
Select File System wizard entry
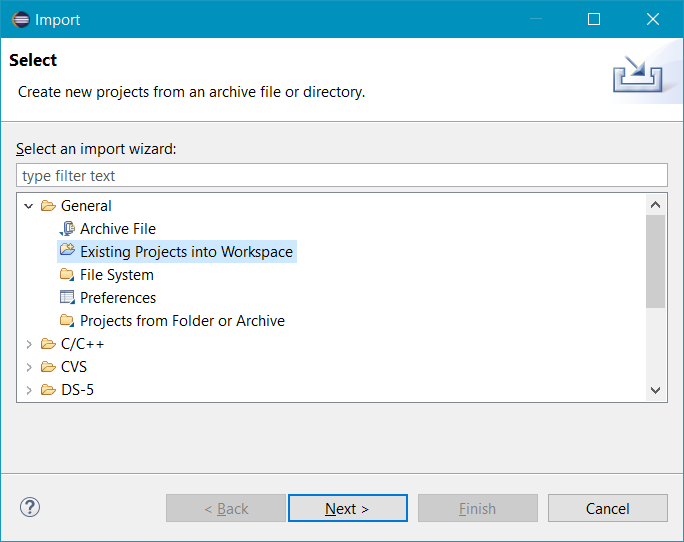116,275
